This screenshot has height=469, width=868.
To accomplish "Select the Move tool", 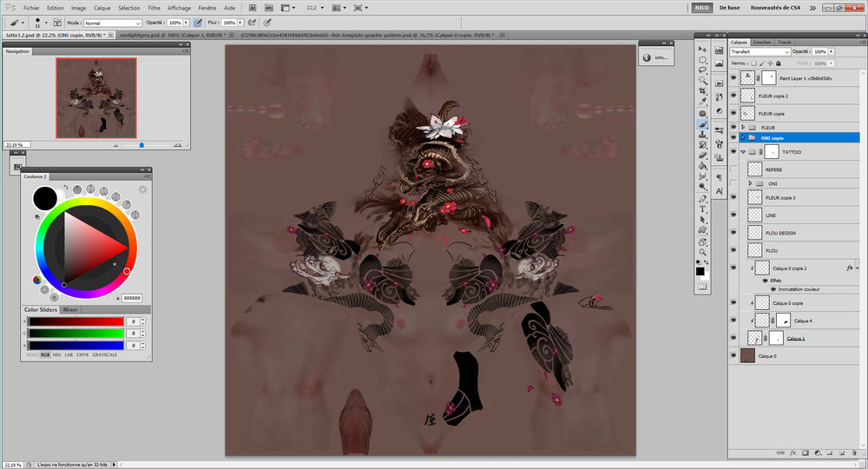I will pyautogui.click(x=702, y=50).
